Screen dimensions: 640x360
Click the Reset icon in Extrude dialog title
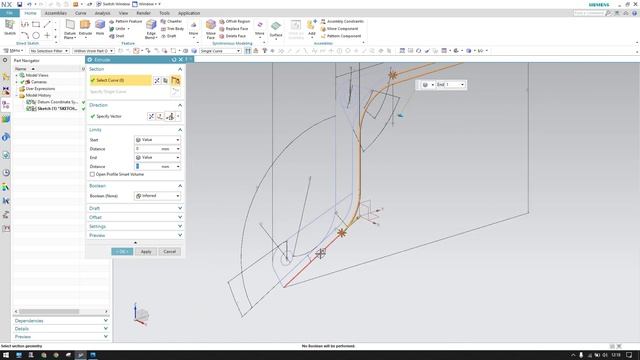(x=174, y=60)
